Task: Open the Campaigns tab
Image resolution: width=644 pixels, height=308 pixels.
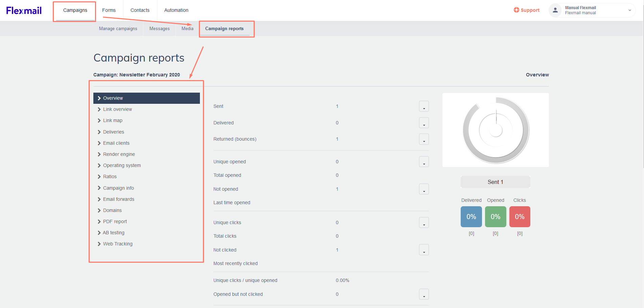Action: [x=75, y=10]
